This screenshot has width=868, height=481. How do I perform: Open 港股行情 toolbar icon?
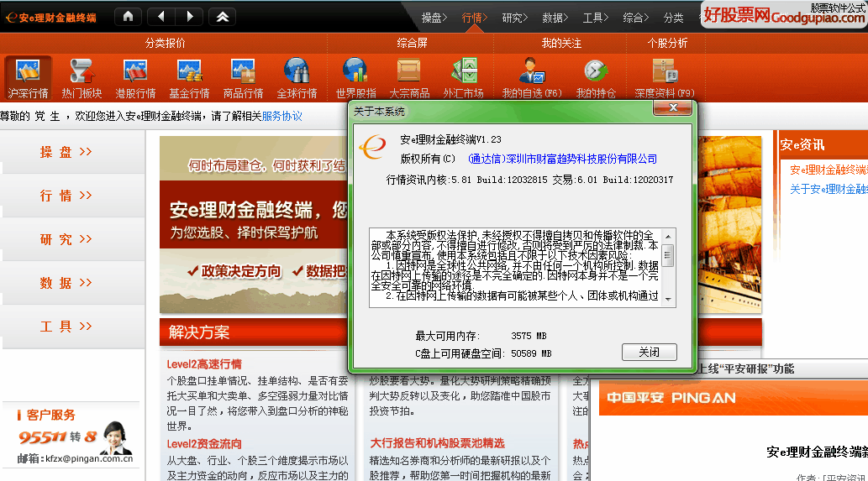click(x=135, y=78)
